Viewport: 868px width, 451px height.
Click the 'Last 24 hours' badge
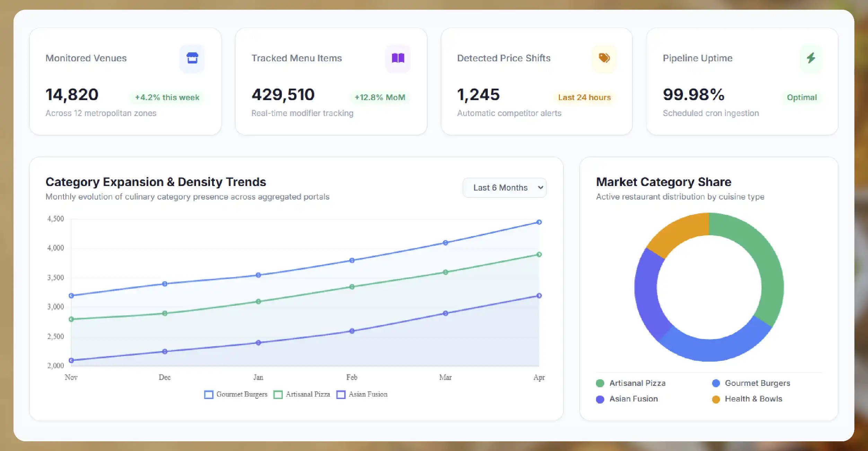pyautogui.click(x=584, y=97)
